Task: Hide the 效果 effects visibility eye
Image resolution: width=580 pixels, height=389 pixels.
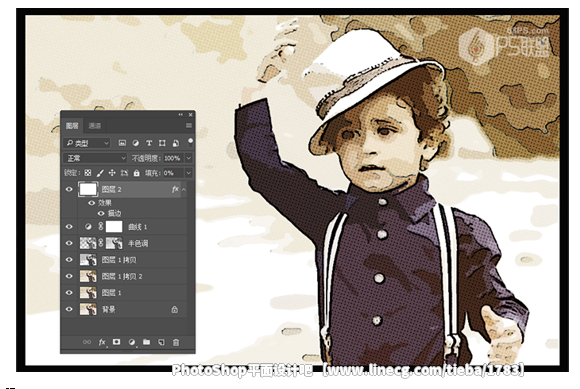Action: click(91, 203)
